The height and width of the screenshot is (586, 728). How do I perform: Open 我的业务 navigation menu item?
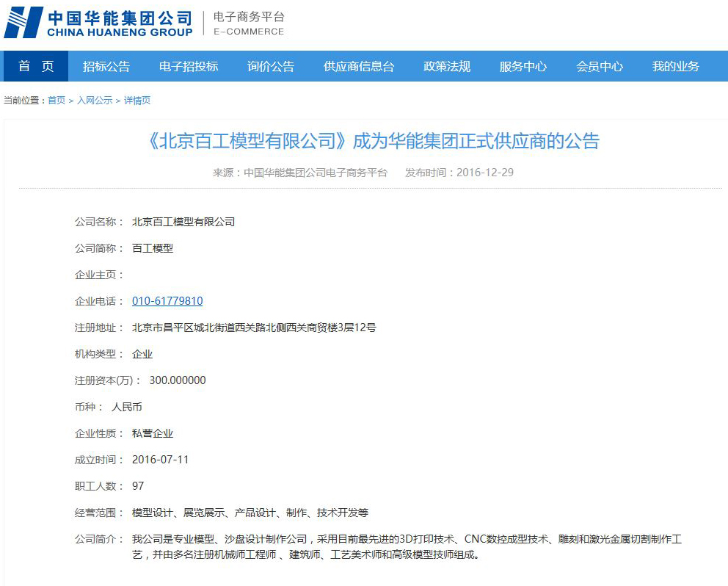(x=676, y=66)
